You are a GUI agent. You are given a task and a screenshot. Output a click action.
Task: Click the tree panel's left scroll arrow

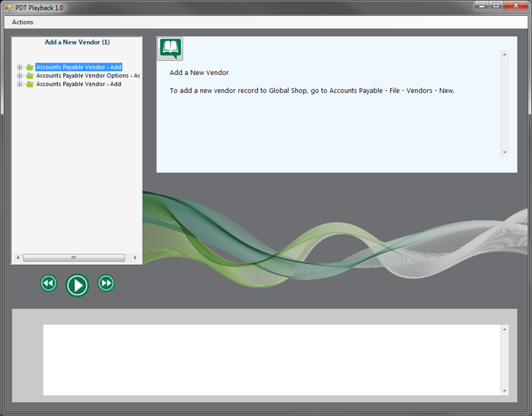pyautogui.click(x=18, y=258)
